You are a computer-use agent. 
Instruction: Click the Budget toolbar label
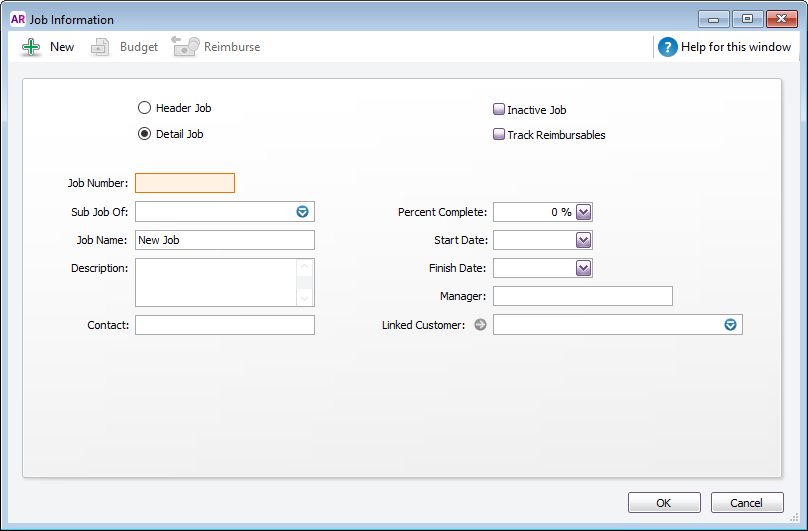coord(139,47)
